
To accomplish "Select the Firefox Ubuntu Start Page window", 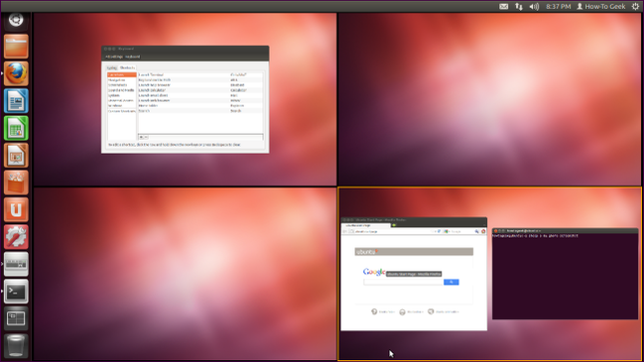I will pos(414,274).
